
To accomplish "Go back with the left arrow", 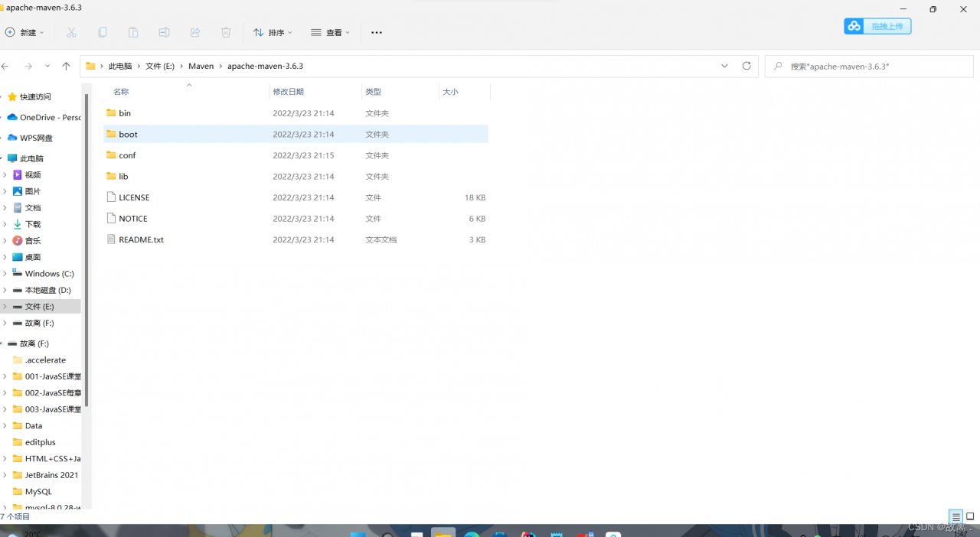I will 5,67.
